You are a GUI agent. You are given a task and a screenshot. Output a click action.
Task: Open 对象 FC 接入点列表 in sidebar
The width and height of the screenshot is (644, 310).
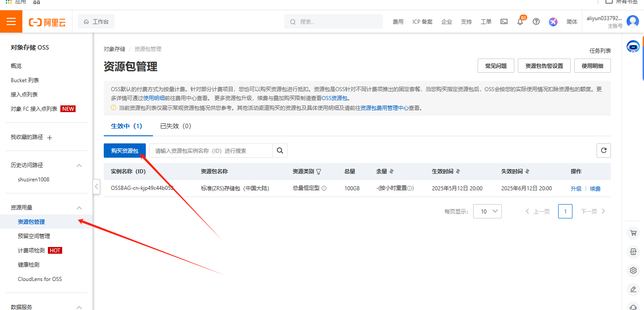click(x=34, y=109)
